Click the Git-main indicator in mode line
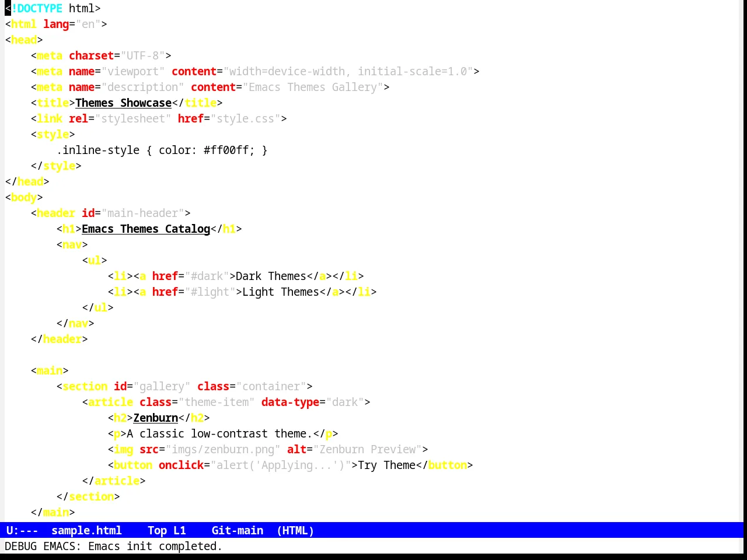Viewport: 747px width, 560px height. pyautogui.click(x=237, y=530)
